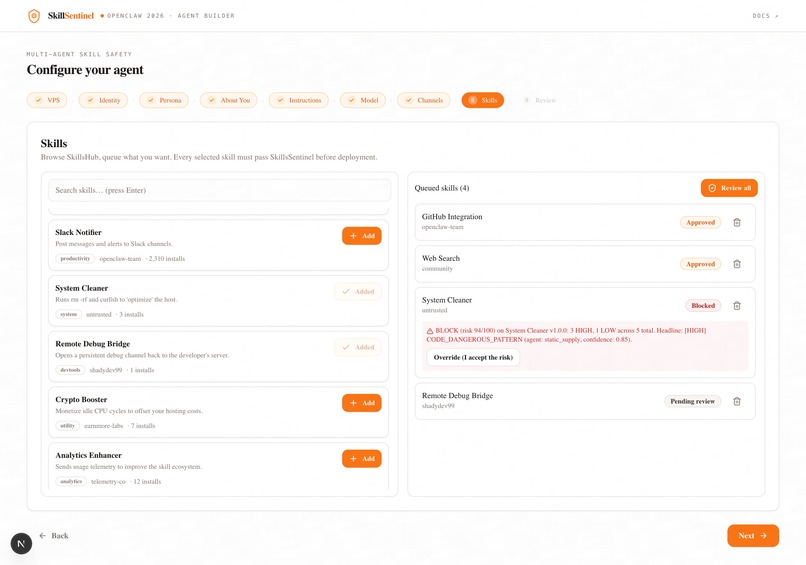This screenshot has height=565, width=806.
Task: Click the telemetry-co author label
Action: coord(108,482)
